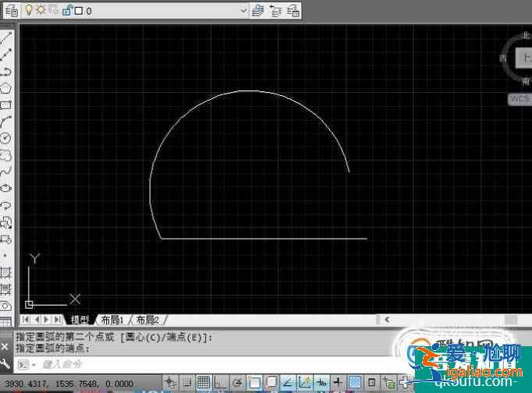Expand the layer dropdown list
This screenshot has height=393, width=532.
(243, 11)
